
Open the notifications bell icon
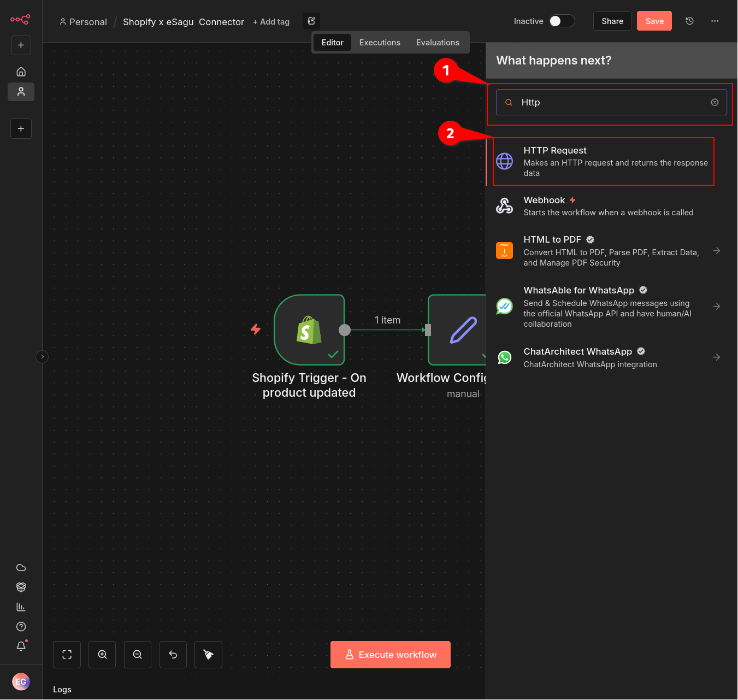pyautogui.click(x=21, y=646)
